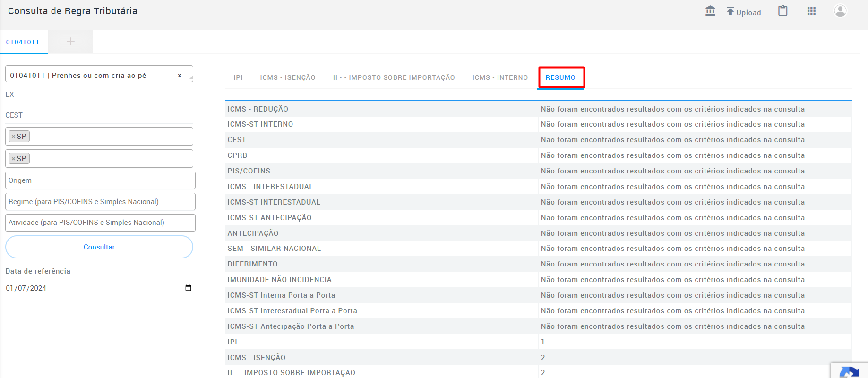Click ICMS - INTERESTADUAL row label
The width and height of the screenshot is (868, 378).
[x=270, y=187]
